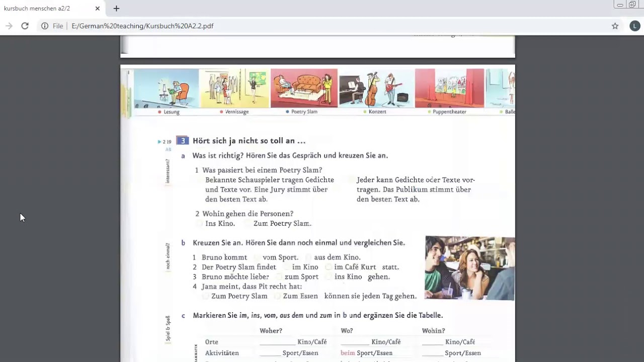Tick the circle before im Café Kurt
Screen dimensions: 644x362
[x=329, y=267]
